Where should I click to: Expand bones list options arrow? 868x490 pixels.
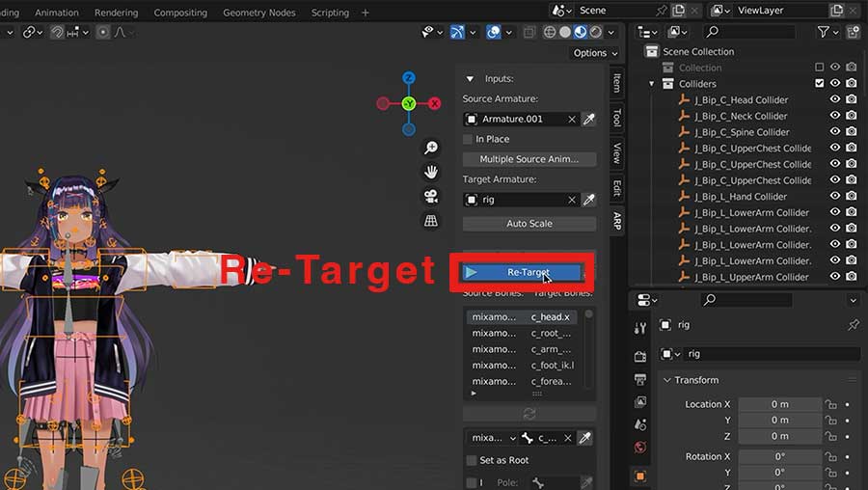click(x=474, y=394)
